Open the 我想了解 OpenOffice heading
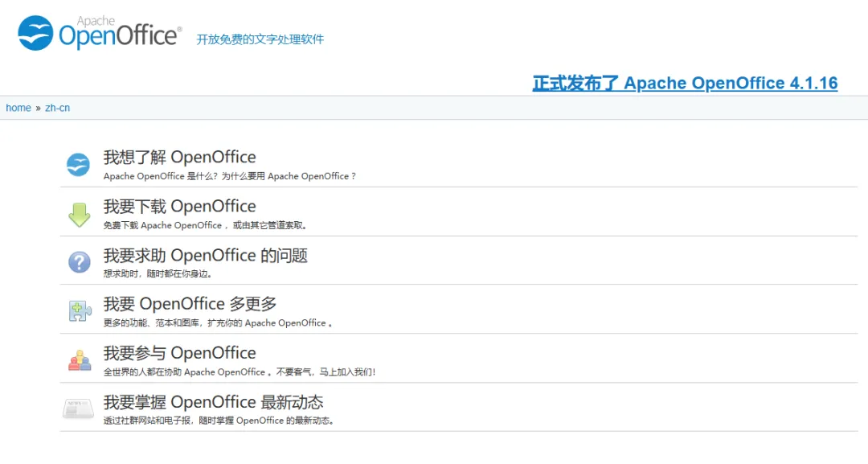868x464 pixels. tap(179, 158)
